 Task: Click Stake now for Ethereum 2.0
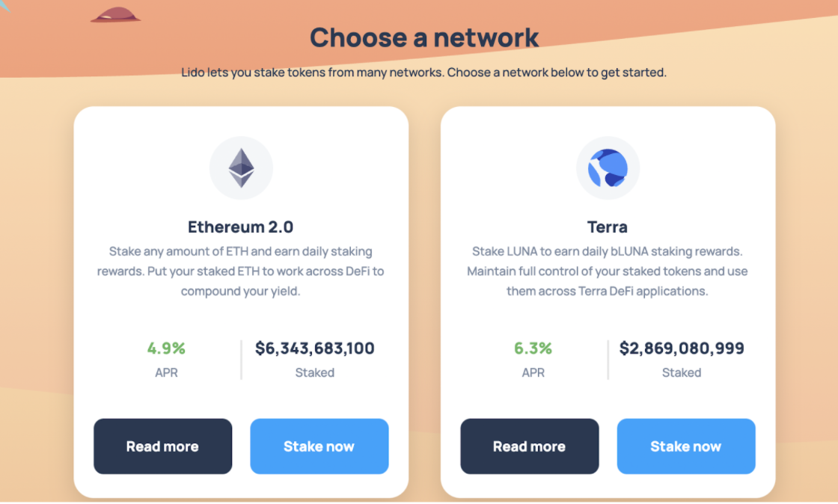pyautogui.click(x=319, y=446)
